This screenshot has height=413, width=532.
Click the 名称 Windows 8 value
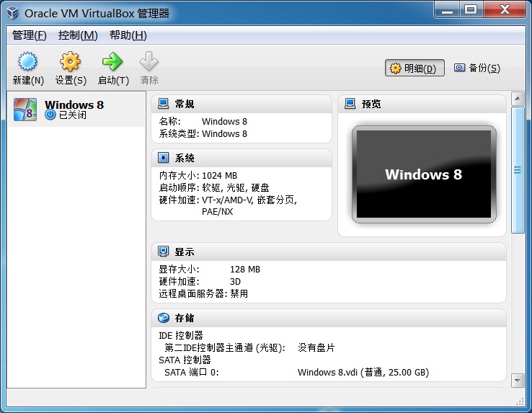click(224, 122)
